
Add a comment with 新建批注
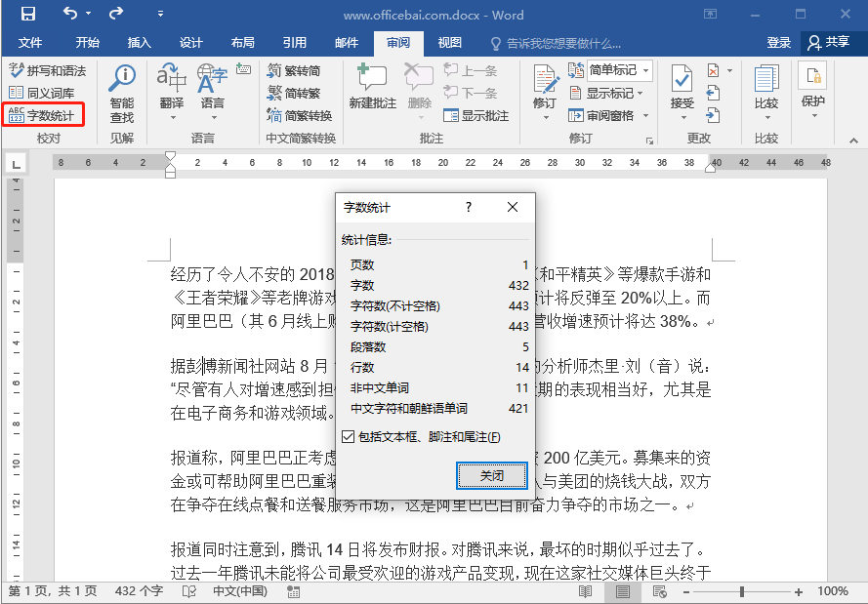pyautogui.click(x=373, y=86)
